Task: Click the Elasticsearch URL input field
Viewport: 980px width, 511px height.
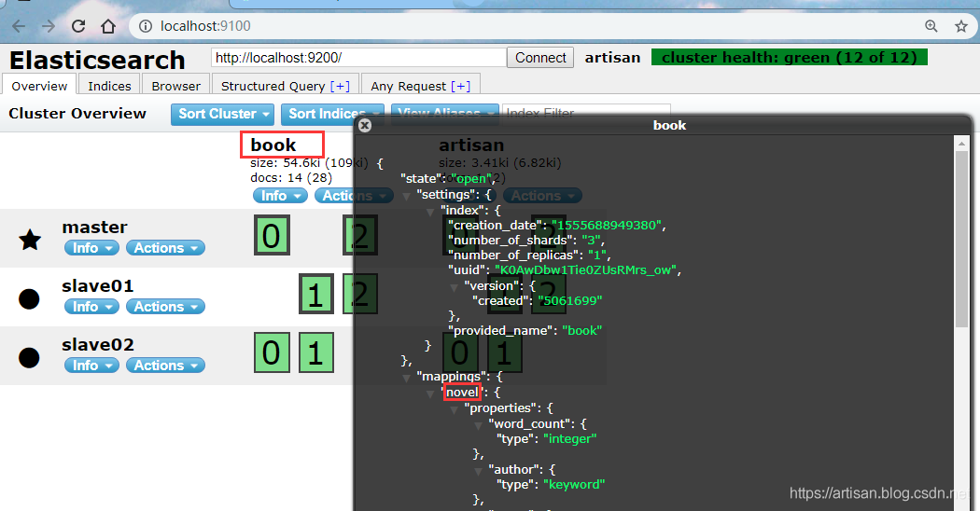Action: pyautogui.click(x=358, y=58)
